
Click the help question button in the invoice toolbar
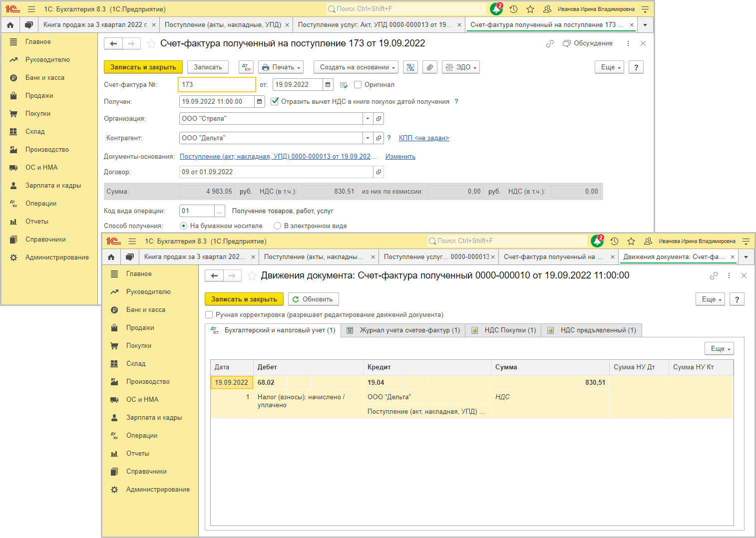tap(636, 67)
